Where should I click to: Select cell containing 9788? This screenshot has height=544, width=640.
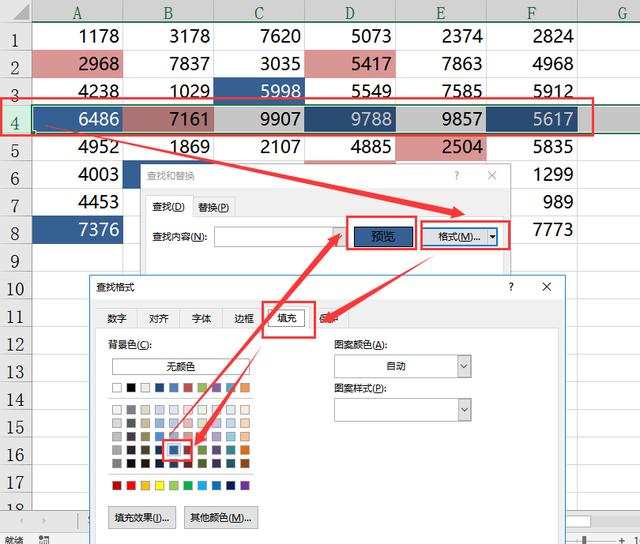[350, 119]
